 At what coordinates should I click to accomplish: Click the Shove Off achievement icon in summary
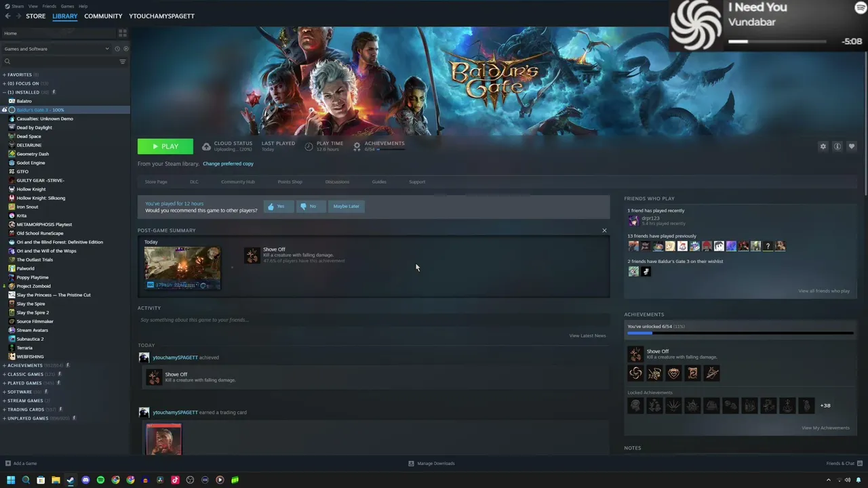[x=252, y=255]
